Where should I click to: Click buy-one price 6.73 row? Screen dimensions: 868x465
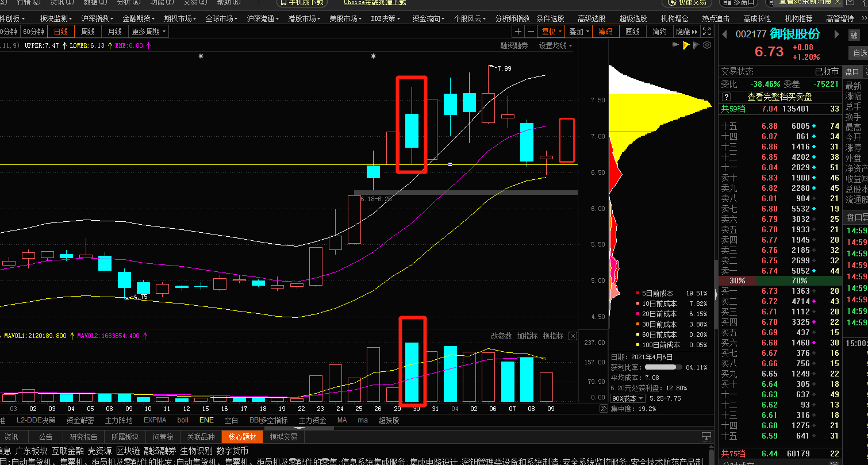pos(780,291)
